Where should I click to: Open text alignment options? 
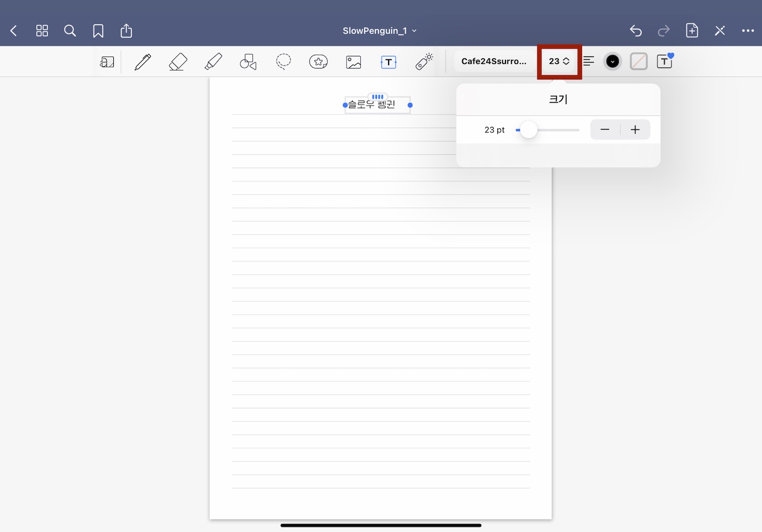[x=589, y=61]
